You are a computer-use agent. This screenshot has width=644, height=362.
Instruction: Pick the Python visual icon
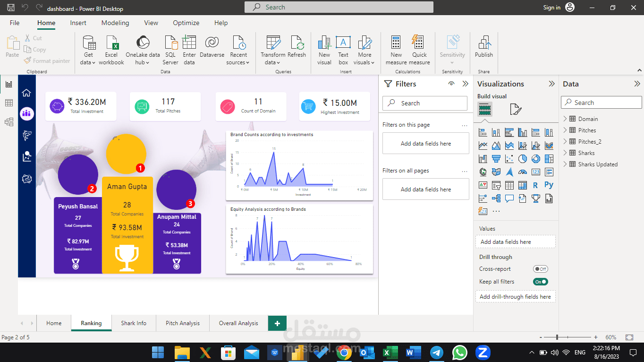(549, 185)
